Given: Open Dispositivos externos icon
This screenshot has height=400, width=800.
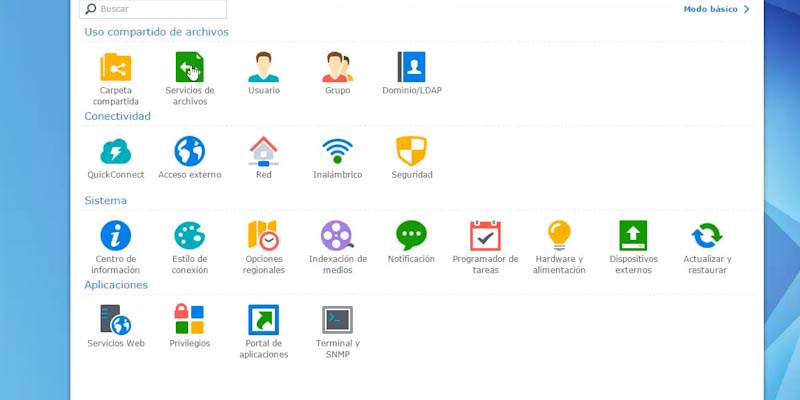Looking at the screenshot, I should tap(633, 235).
